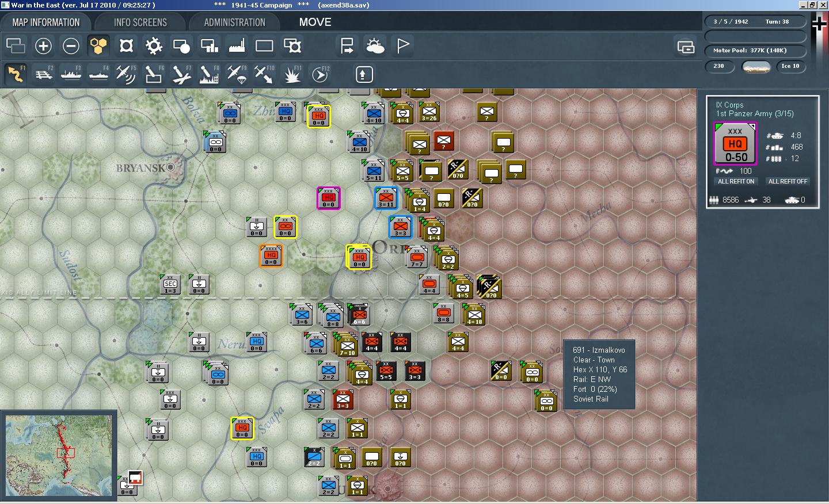The image size is (829, 504).
Task: Click the German cross flag icon
Action: click(x=819, y=23)
